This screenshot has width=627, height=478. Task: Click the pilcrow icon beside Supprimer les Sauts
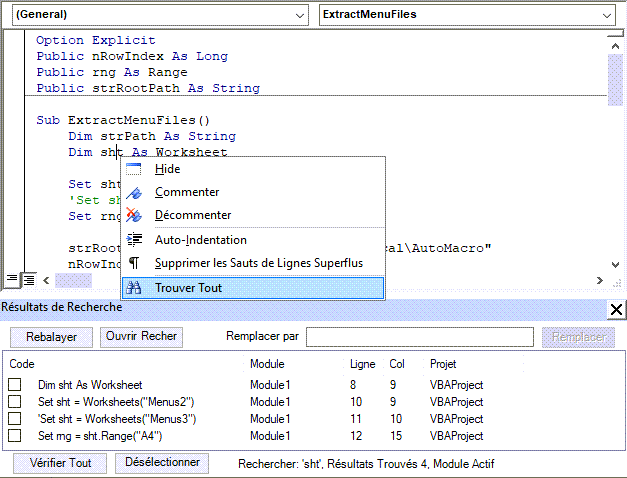(x=134, y=263)
